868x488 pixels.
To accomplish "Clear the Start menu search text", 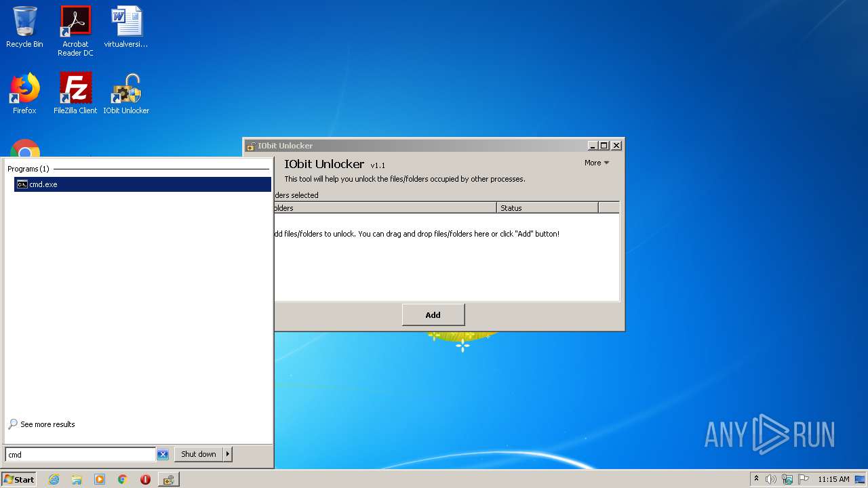I will (163, 455).
